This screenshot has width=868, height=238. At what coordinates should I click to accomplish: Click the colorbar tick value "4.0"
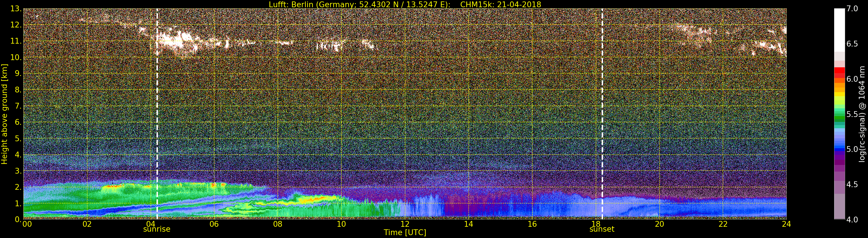(x=852, y=220)
